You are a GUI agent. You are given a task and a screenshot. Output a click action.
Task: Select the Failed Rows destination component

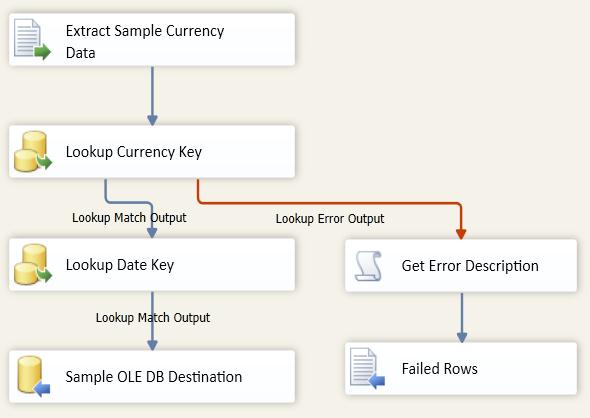[461, 369]
